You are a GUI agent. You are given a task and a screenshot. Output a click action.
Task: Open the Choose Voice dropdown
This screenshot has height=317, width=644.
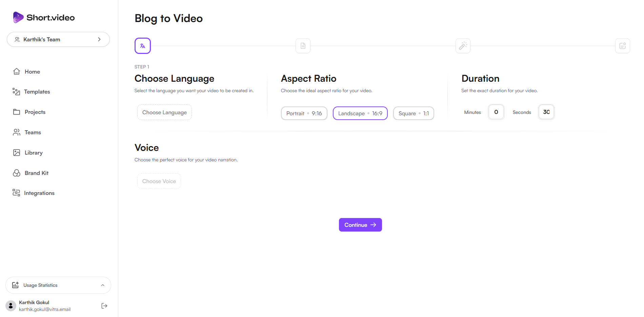pos(159,181)
